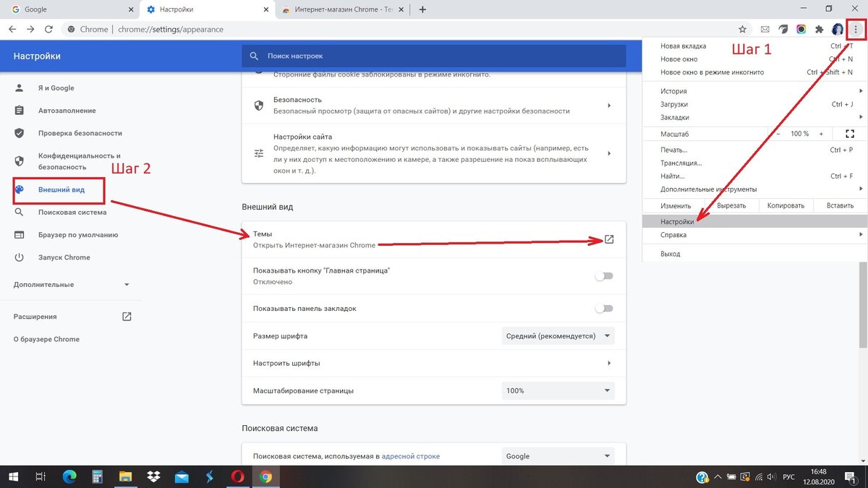Enable the Показывать кнопку Главная страница toggle

tap(604, 275)
